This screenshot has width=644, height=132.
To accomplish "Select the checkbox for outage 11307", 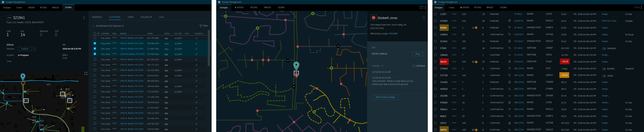I will (x=435, y=14).
